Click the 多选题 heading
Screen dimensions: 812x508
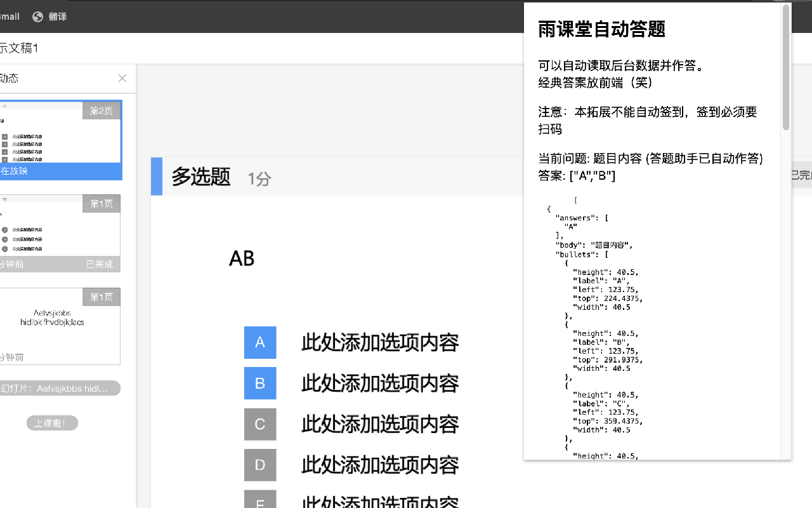[201, 177]
